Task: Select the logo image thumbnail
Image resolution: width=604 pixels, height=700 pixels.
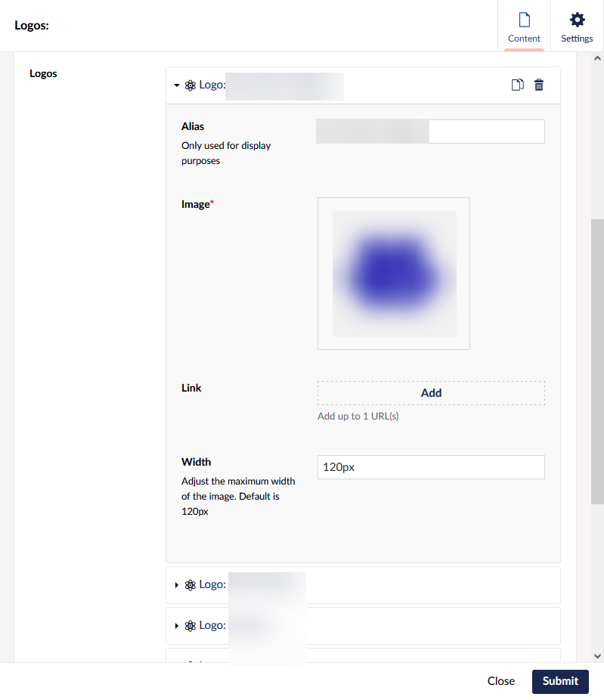Action: pos(394,274)
